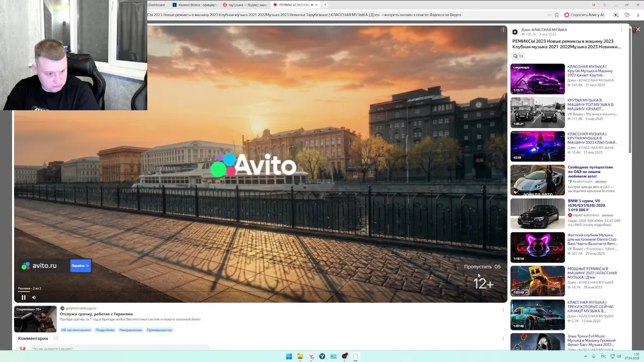The width and height of the screenshot is (644, 362).
Task: Show hidden system tray icons
Action: click(x=585, y=356)
